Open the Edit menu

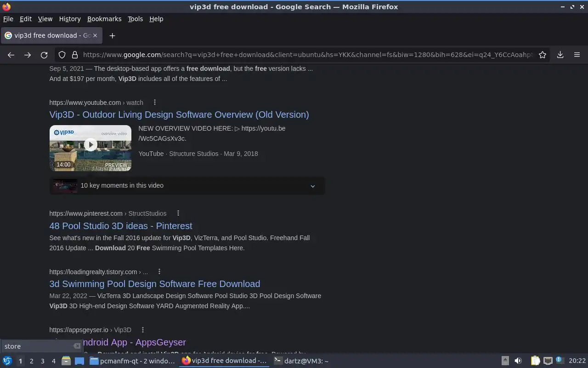point(26,19)
